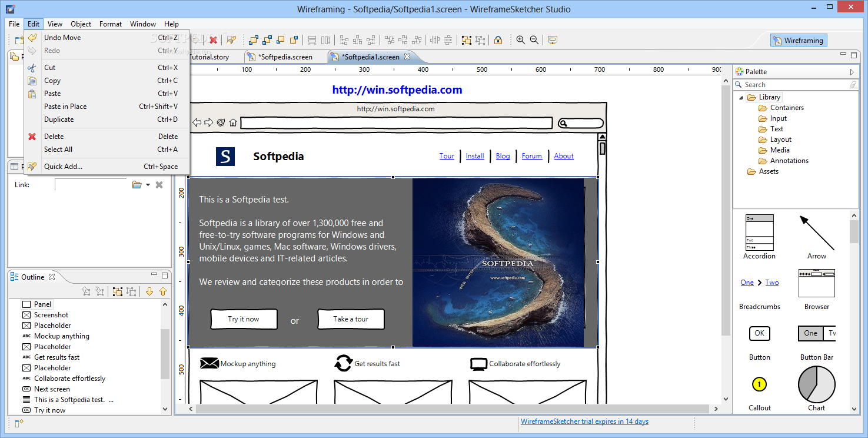This screenshot has height=438, width=868.
Task: Open the Object menu
Action: [81, 24]
